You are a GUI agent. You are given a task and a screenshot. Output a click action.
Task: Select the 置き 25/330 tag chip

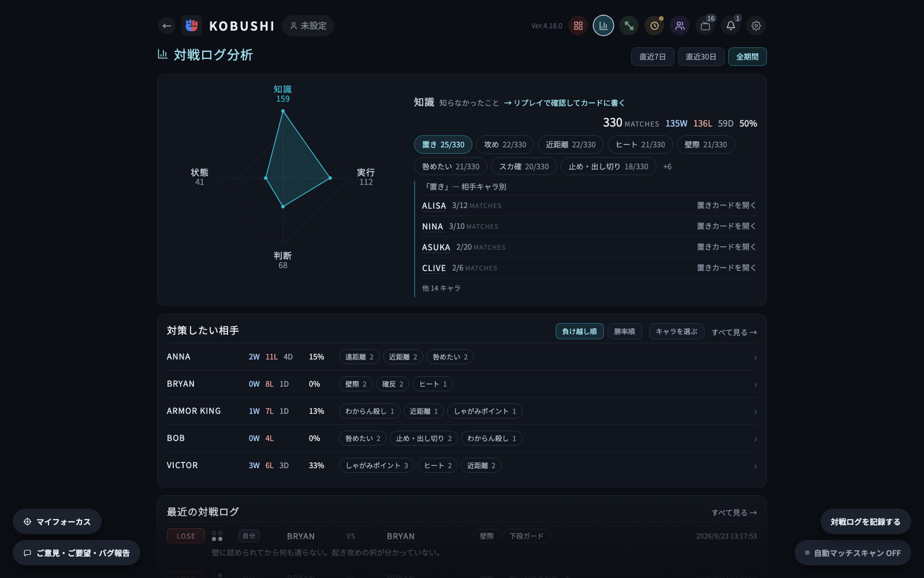click(443, 144)
